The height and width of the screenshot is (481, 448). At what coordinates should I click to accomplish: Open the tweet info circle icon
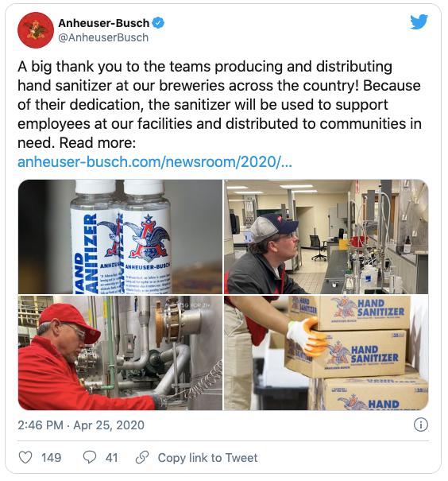tap(421, 425)
